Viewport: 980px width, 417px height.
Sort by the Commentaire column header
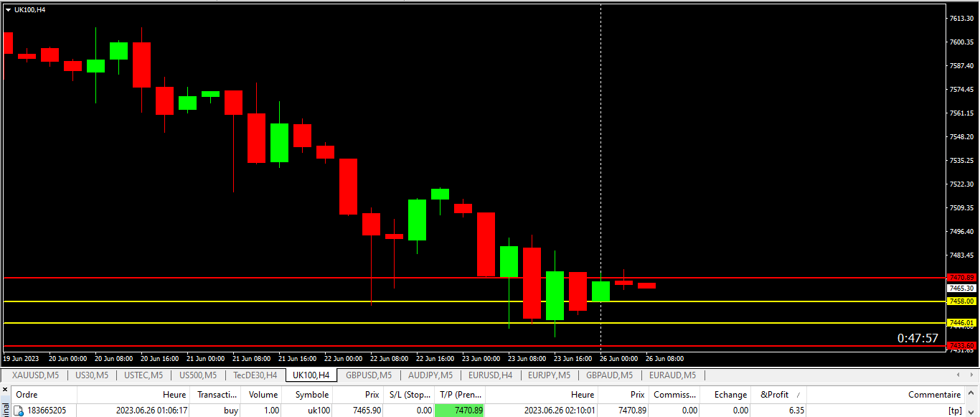pyautogui.click(x=934, y=395)
